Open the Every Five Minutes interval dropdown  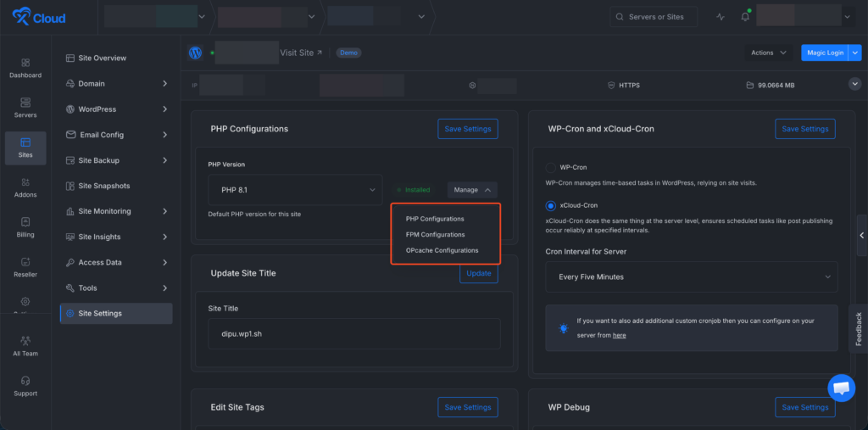click(x=692, y=277)
